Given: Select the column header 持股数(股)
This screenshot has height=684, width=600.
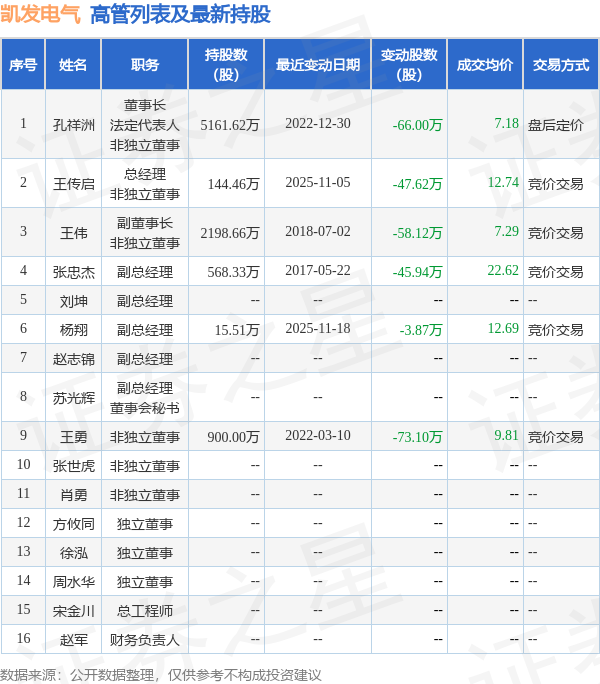Looking at the screenshot, I should click(226, 65).
